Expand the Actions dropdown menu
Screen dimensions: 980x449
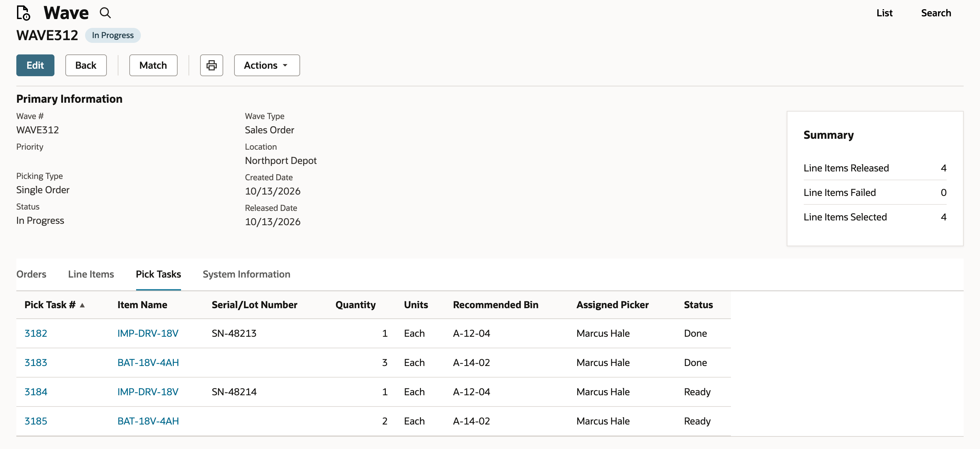click(x=267, y=65)
